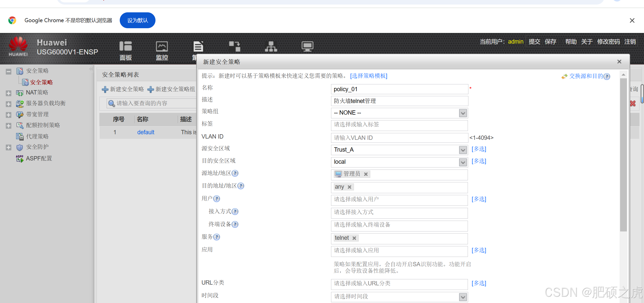Remove the any destination address tag

click(349, 187)
